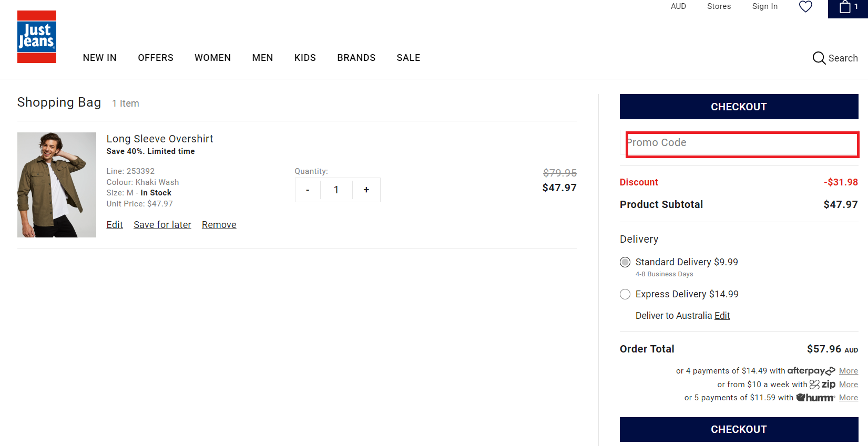Edit the Deliver to Australia location
This screenshot has height=446, width=868.
[722, 316]
